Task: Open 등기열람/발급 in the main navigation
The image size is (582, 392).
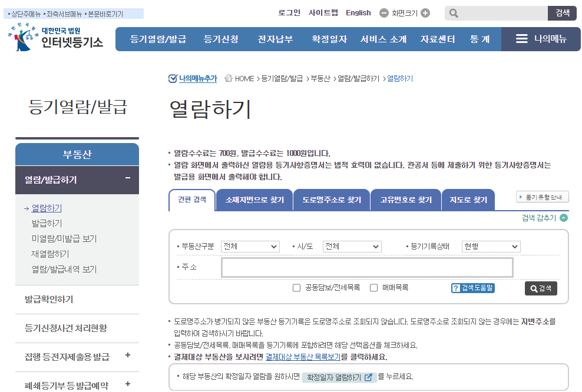Action: click(158, 39)
